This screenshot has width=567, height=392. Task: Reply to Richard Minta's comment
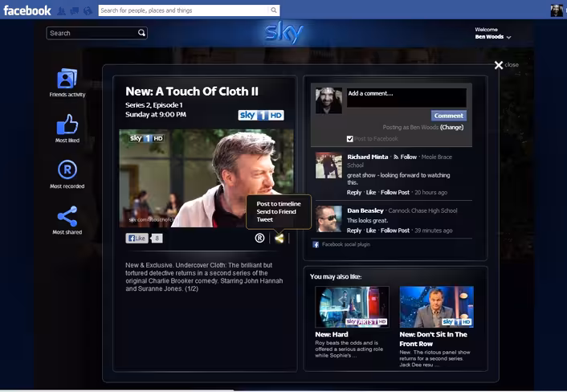354,192
